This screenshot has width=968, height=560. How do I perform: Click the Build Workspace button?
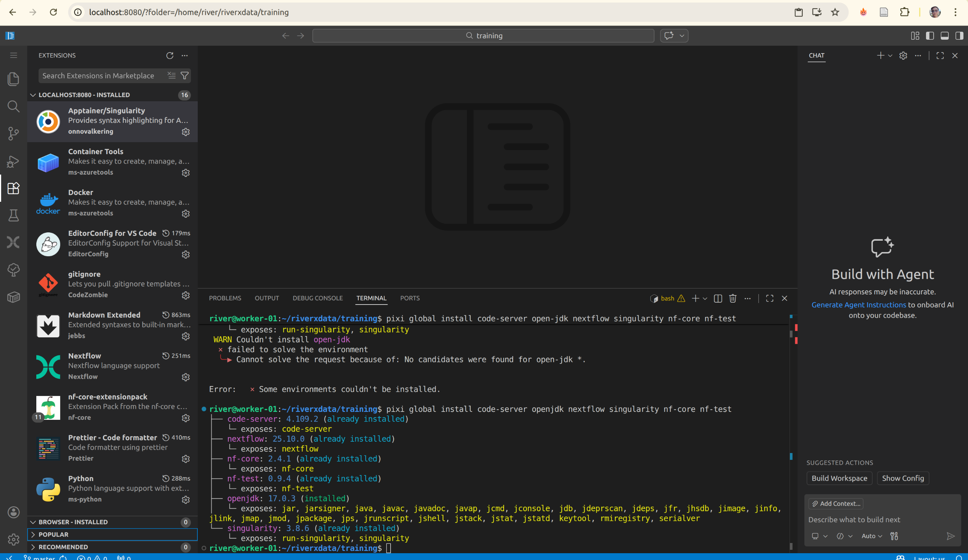click(x=839, y=478)
